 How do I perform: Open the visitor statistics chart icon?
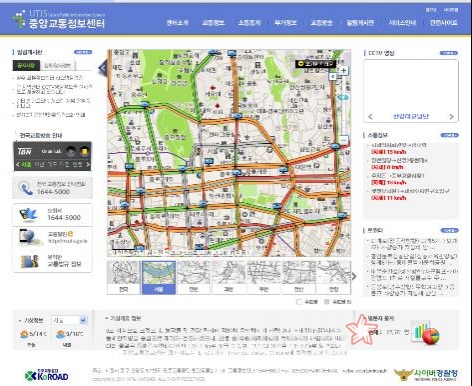click(426, 333)
